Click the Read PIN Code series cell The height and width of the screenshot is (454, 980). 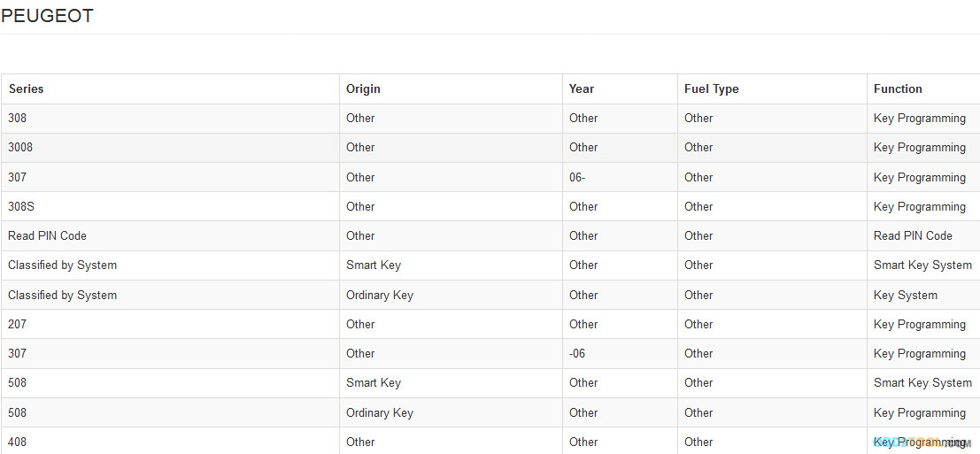coord(170,236)
